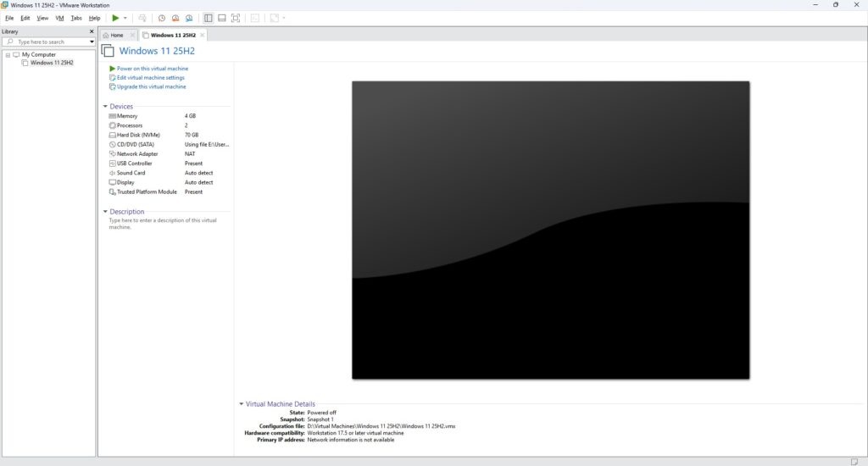This screenshot has height=466, width=868.
Task: Open the library search dropdown arrow
Action: click(x=92, y=42)
